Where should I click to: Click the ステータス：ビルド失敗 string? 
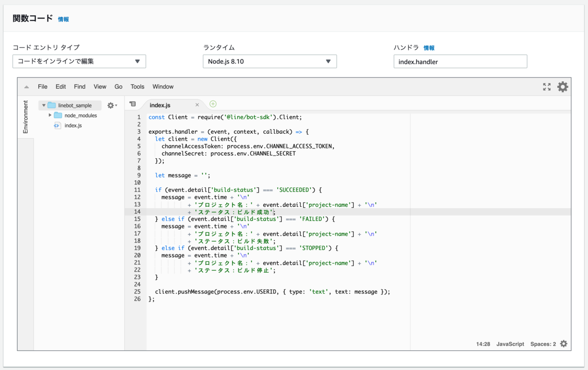[x=233, y=241]
